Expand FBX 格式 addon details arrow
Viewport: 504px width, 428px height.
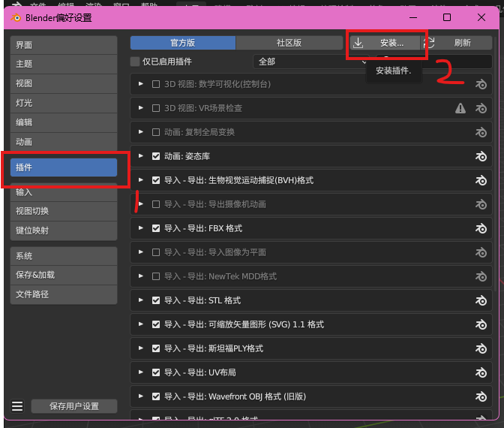pos(141,228)
